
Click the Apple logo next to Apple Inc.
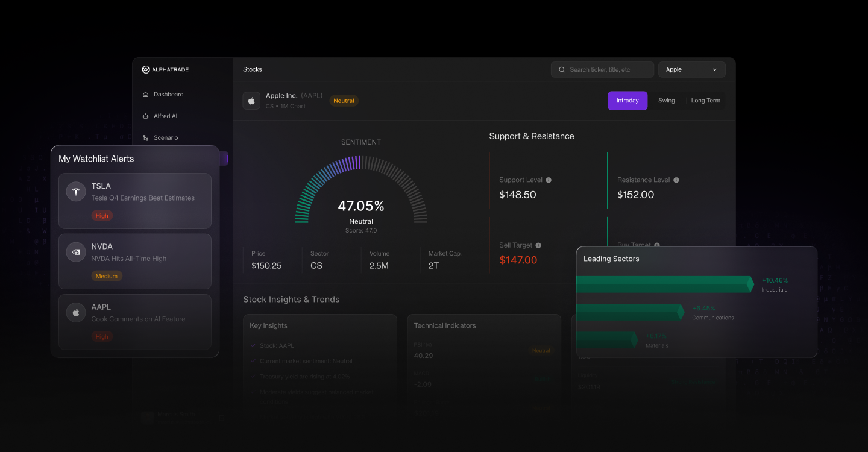click(x=251, y=101)
